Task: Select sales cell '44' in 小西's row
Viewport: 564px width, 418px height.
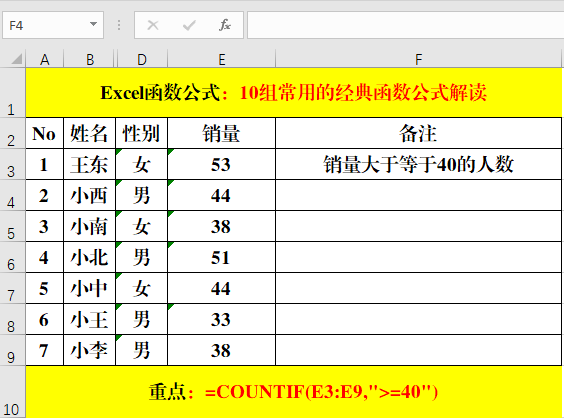Action: point(222,195)
